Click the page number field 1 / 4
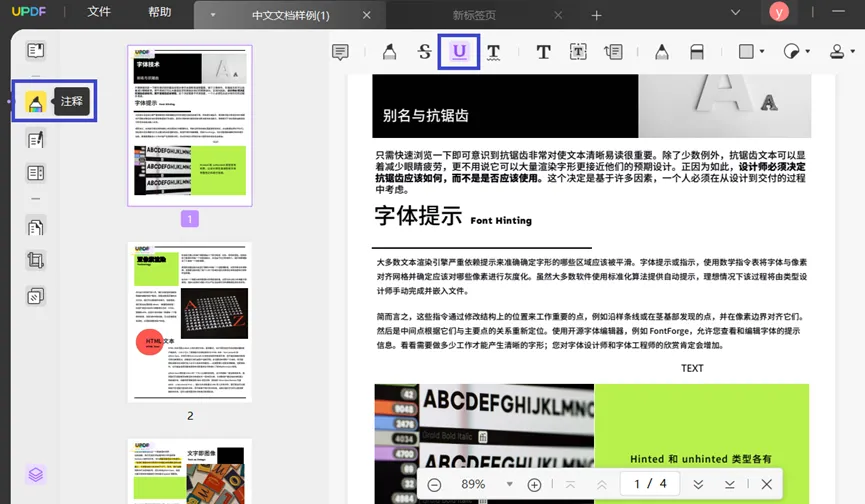Screen dimensions: 865x504 point(651,484)
